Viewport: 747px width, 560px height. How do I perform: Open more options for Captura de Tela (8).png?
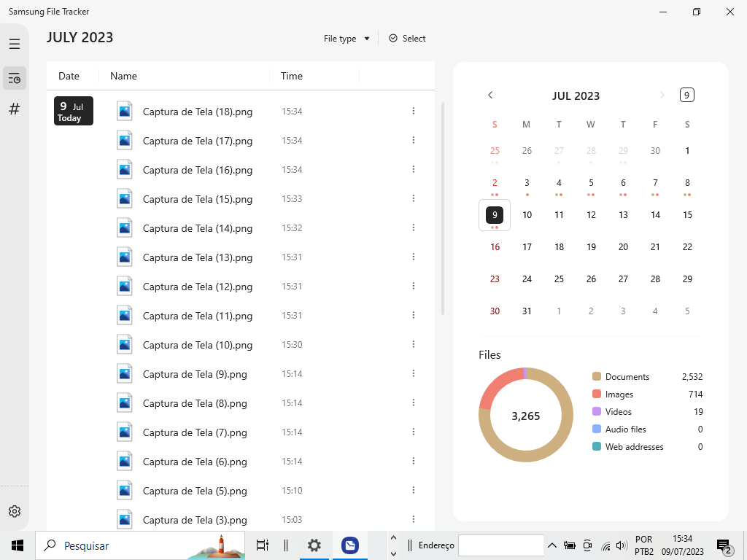coord(414,402)
